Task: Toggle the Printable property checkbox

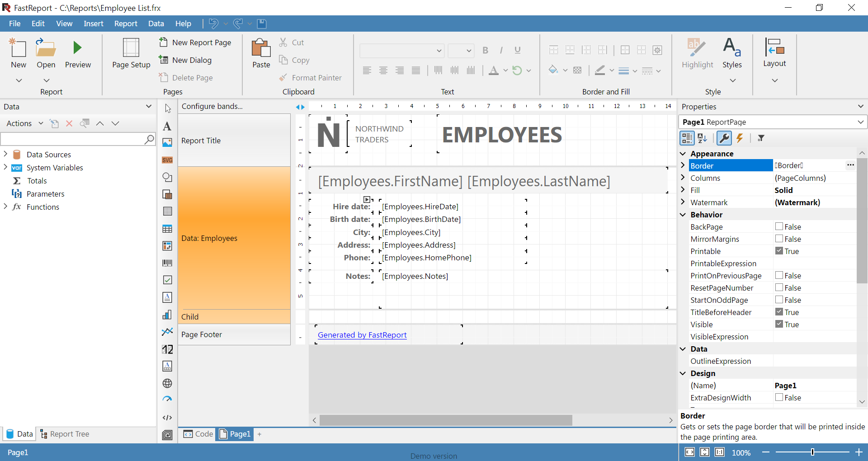Action: point(779,251)
